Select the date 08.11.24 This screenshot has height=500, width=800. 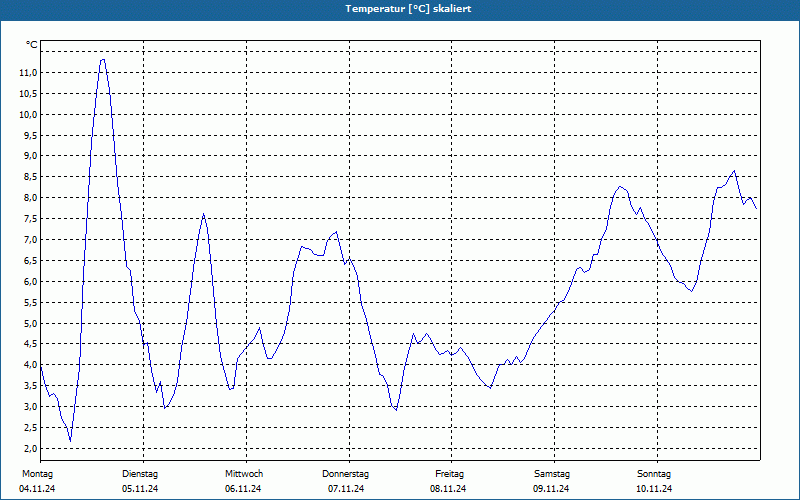pos(448,489)
